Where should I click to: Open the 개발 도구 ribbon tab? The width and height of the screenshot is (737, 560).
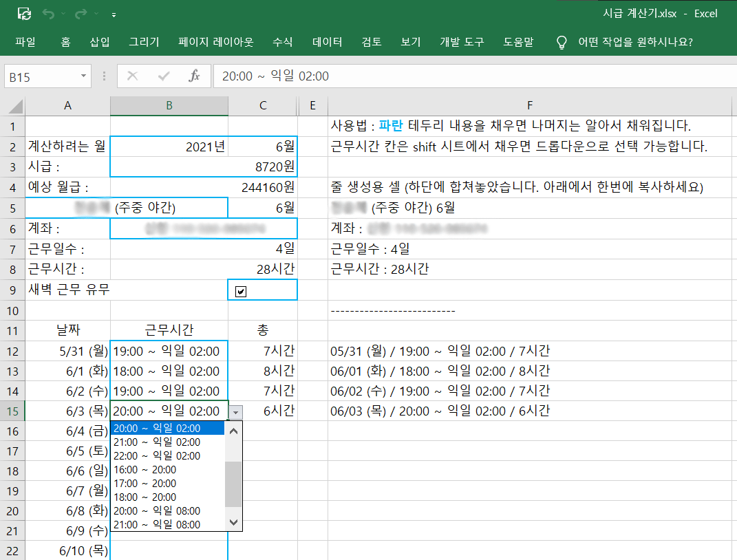tap(462, 42)
